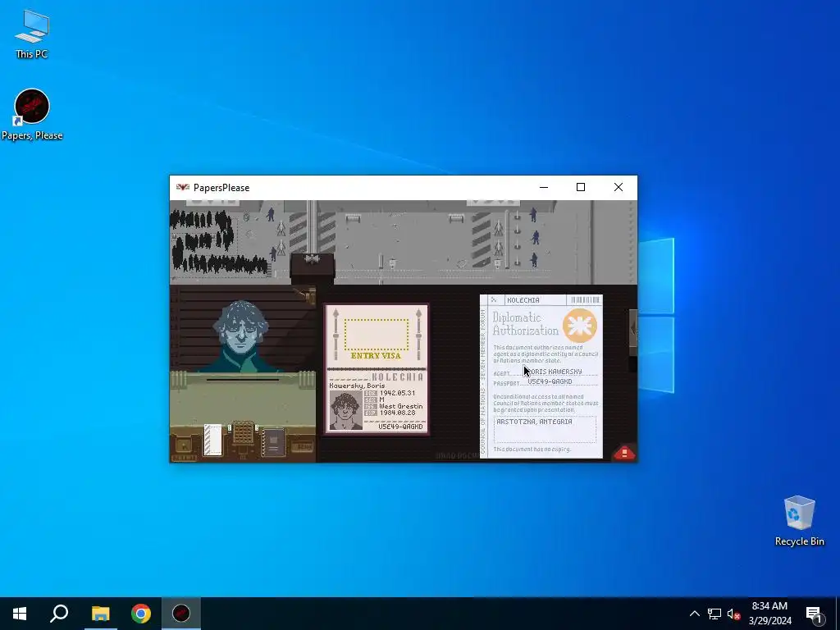The height and width of the screenshot is (630, 840).
Task: Open the network tray icon
Action: tap(714, 614)
